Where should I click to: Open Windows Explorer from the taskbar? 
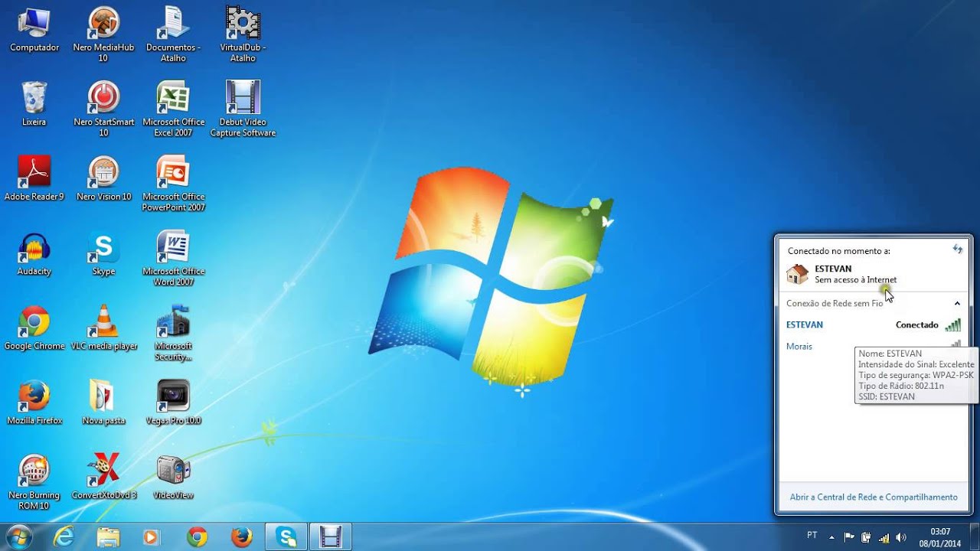click(x=108, y=537)
